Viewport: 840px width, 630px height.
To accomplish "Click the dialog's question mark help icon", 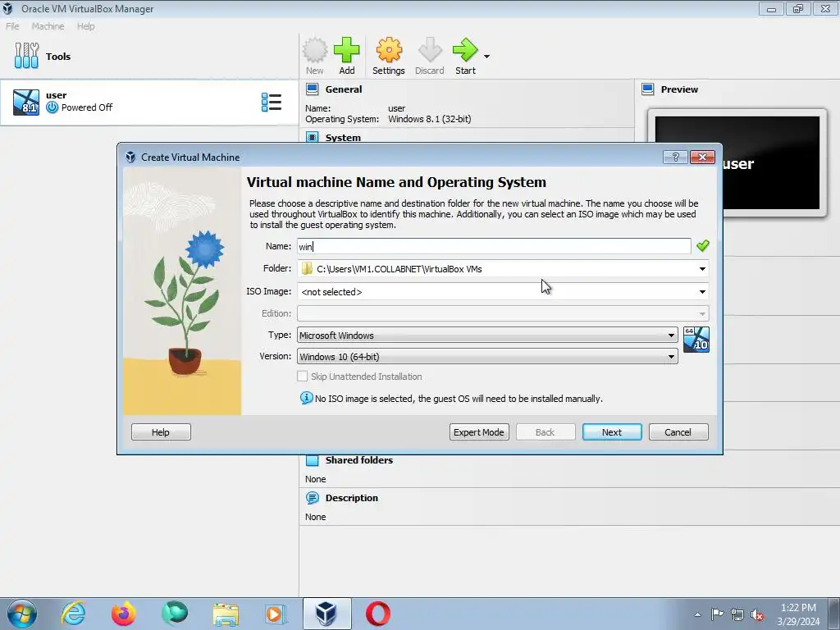I will (x=676, y=157).
